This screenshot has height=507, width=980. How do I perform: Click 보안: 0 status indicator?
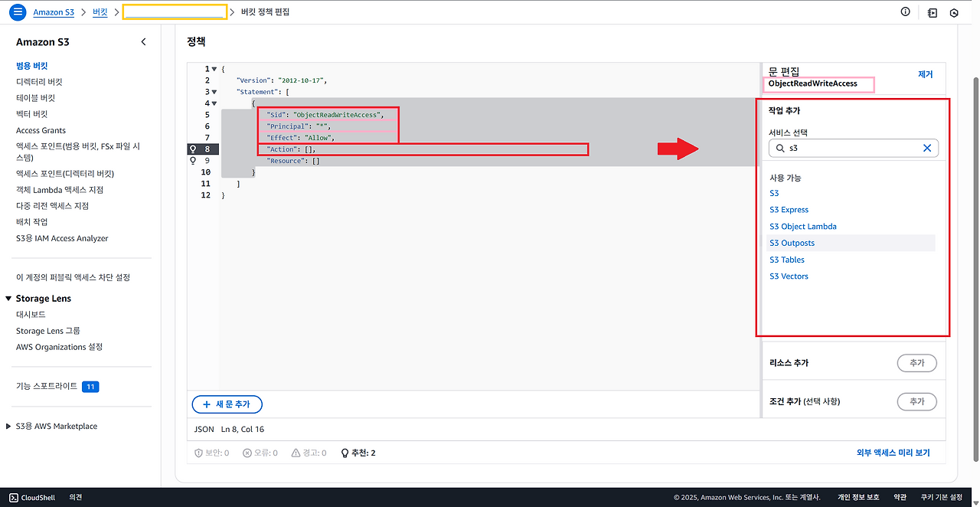[212, 453]
